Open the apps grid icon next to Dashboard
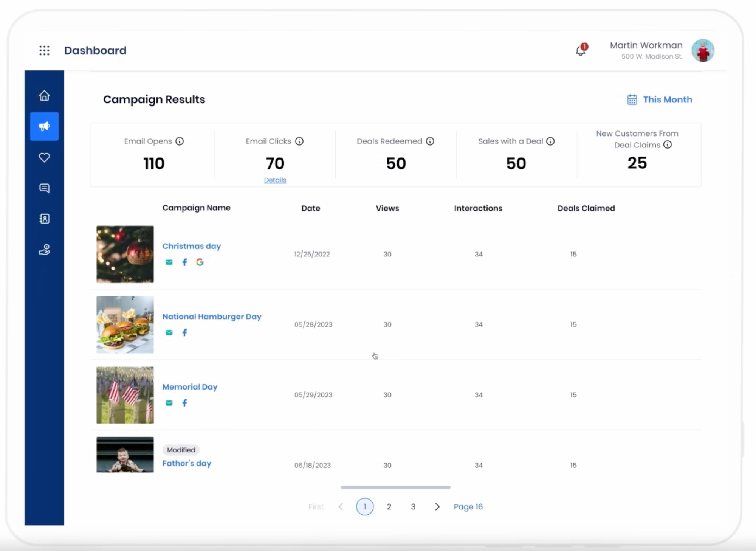The image size is (756, 551). [44, 50]
